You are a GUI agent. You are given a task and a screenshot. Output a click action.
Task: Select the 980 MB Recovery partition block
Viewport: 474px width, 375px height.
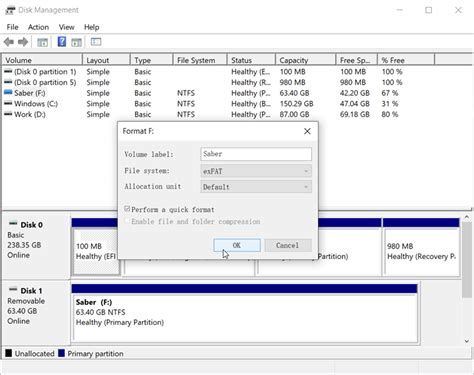421,252
